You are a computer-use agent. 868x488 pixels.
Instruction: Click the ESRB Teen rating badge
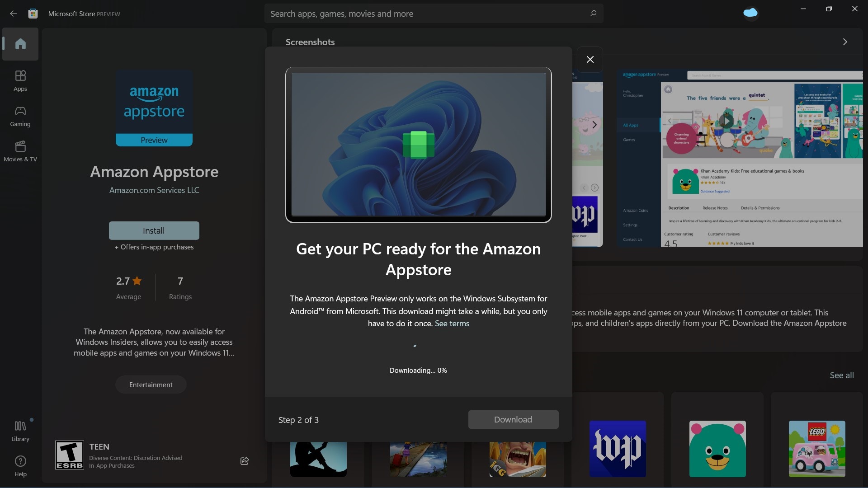click(x=70, y=455)
